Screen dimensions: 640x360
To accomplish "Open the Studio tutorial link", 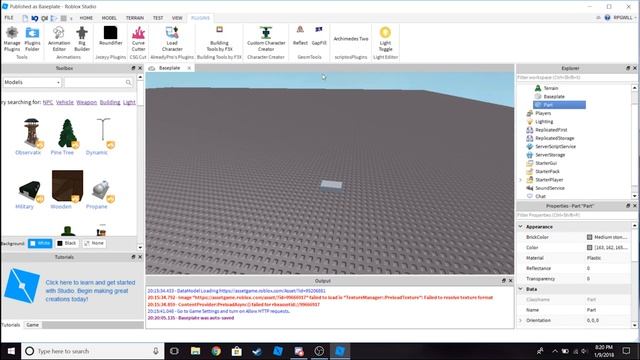I will tap(90, 291).
